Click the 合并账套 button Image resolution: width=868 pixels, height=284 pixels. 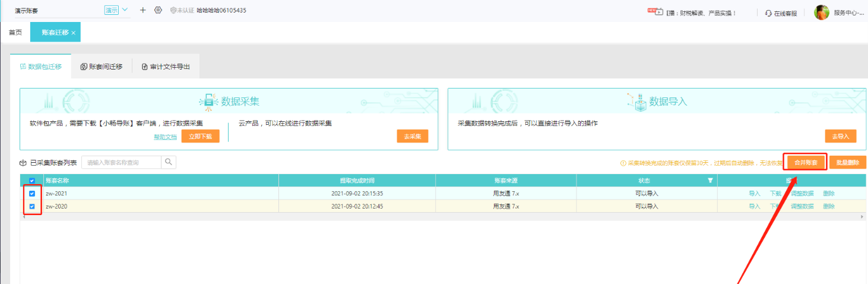pyautogui.click(x=806, y=162)
